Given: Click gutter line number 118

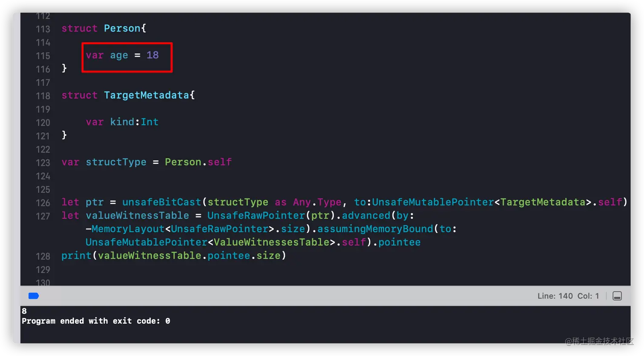Looking at the screenshot, I should tap(43, 96).
